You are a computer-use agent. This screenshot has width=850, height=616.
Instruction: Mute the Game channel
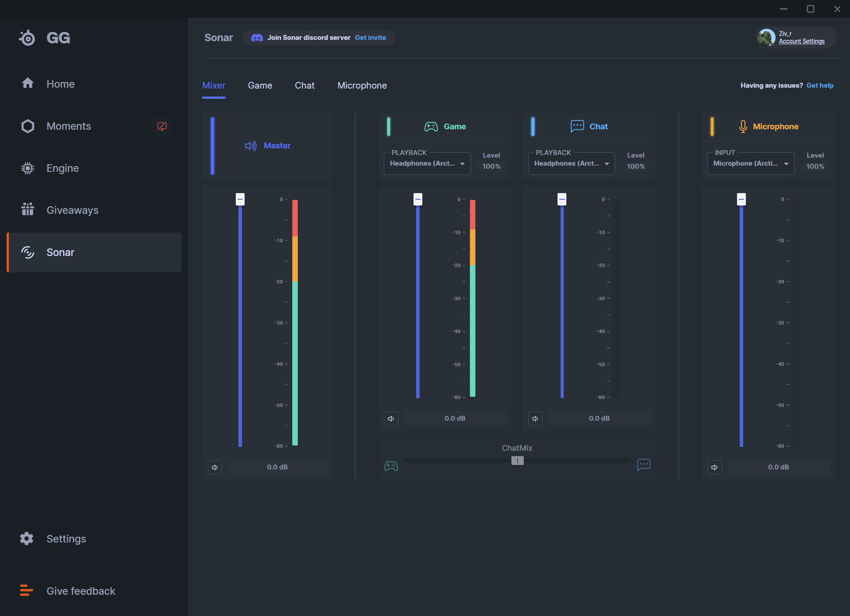coord(391,418)
